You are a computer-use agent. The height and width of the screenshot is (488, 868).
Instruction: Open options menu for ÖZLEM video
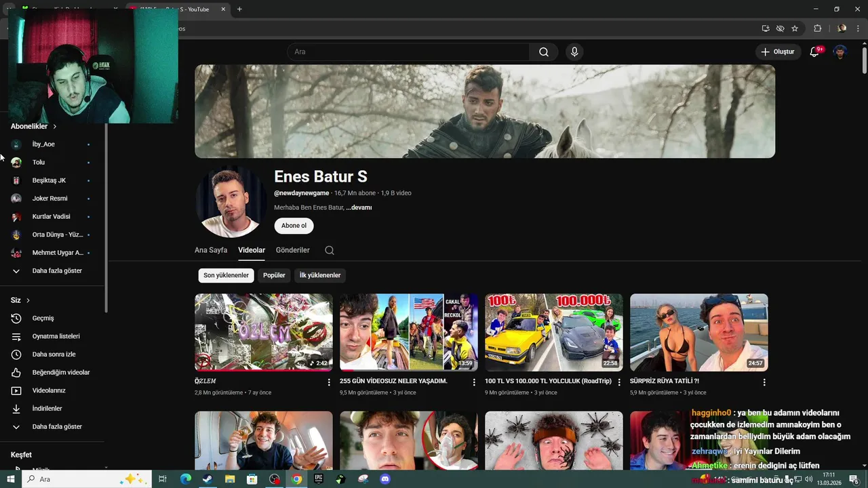pos(329,382)
